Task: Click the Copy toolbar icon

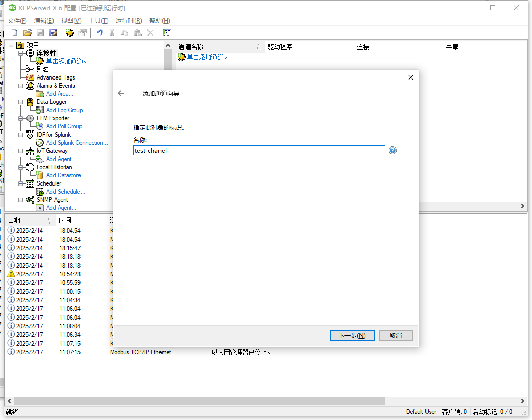Action: (x=125, y=33)
